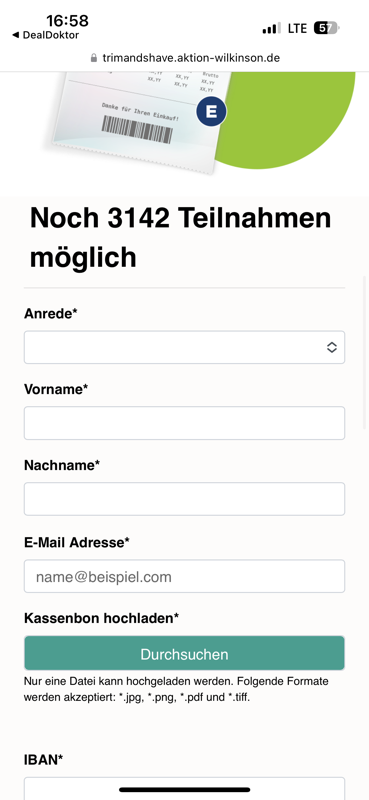The height and width of the screenshot is (800, 369).
Task: Tap the Kassenbon hochladen label
Action: point(102,618)
